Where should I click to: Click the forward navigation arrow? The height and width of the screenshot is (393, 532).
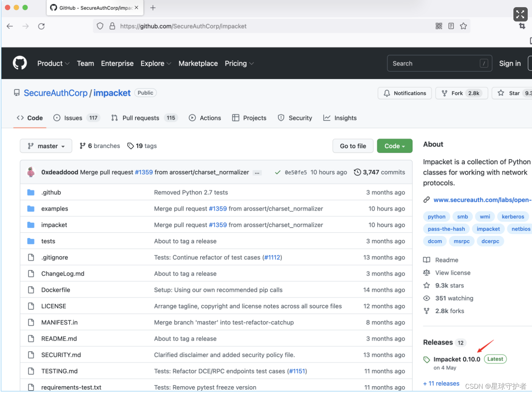pyautogui.click(x=26, y=26)
